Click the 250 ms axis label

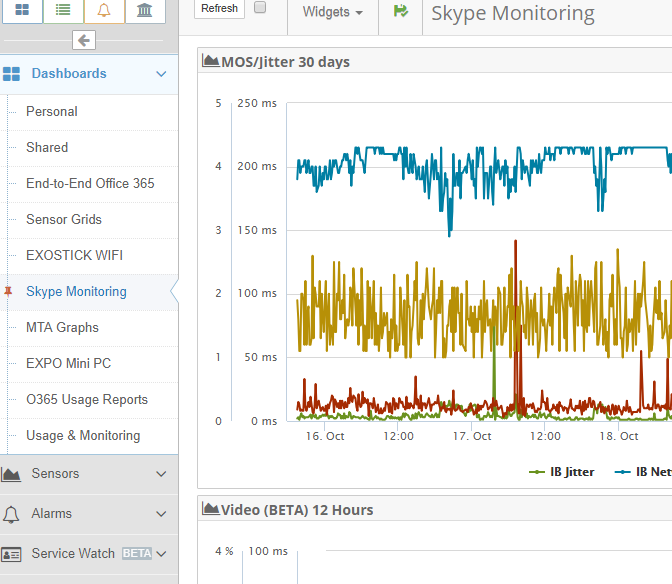click(257, 103)
